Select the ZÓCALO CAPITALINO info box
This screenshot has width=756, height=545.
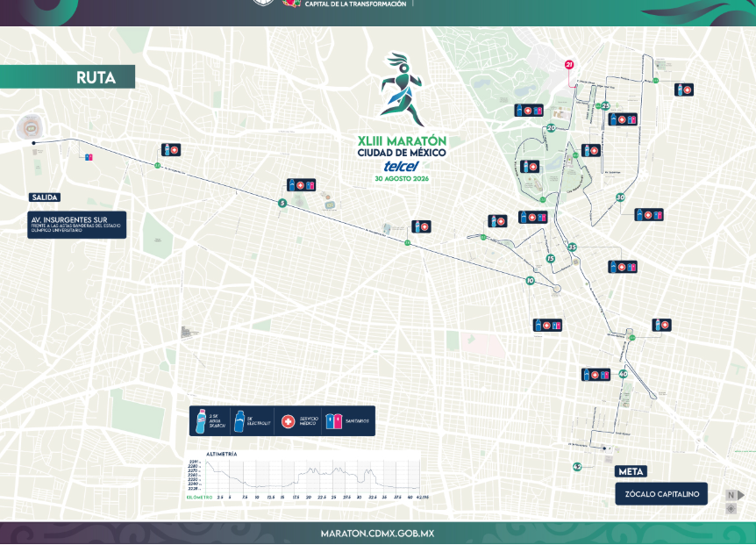[x=661, y=494]
